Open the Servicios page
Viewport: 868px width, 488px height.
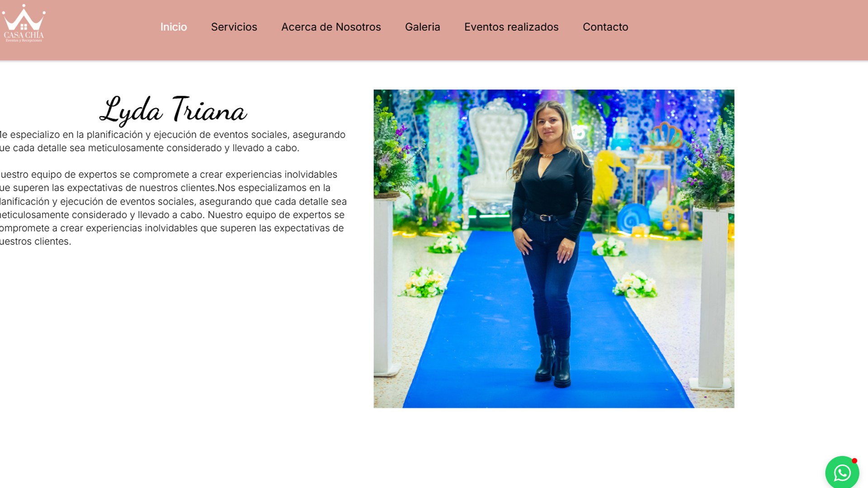tap(234, 27)
